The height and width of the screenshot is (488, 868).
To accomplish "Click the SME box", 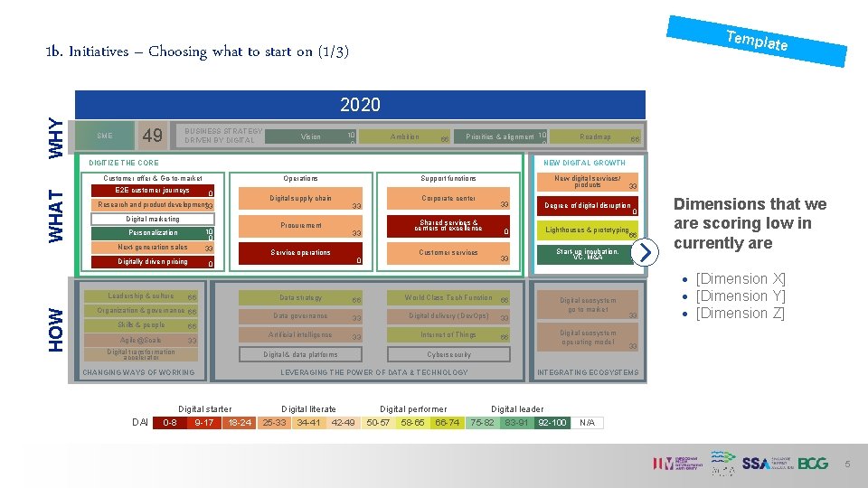I will 105,136.
